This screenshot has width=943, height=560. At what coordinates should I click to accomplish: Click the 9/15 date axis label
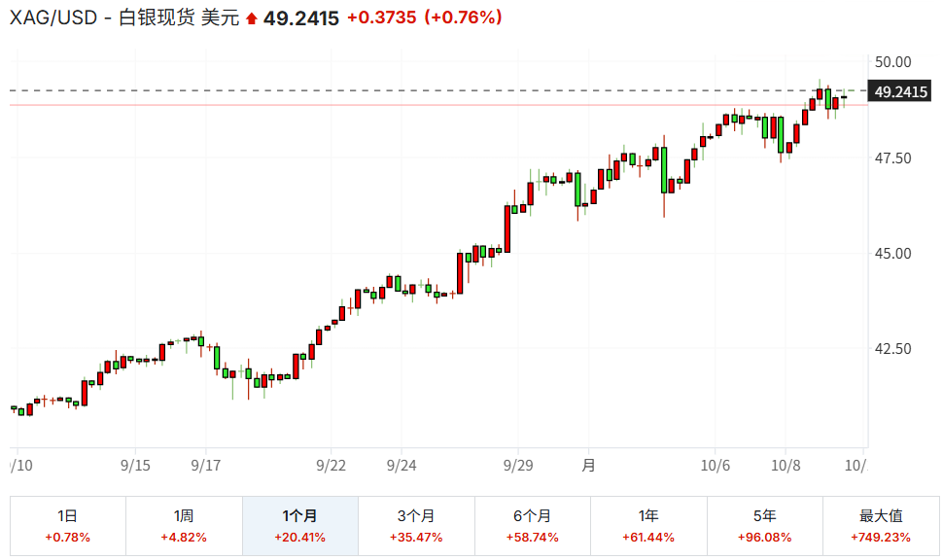135,466
